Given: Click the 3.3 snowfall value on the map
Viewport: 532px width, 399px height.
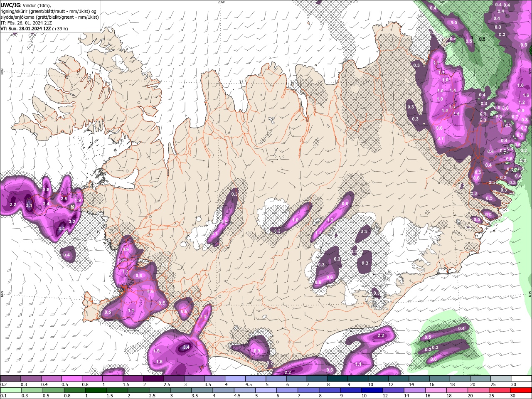Looking at the screenshot, I should [29, 205].
